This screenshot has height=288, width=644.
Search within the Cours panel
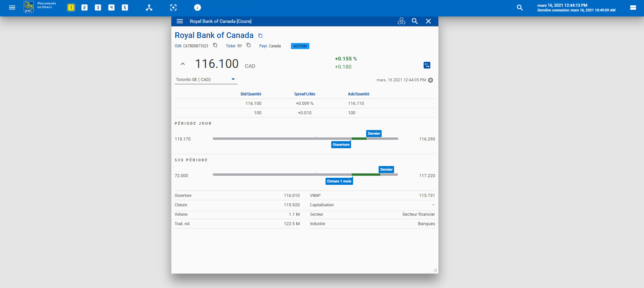click(x=415, y=21)
